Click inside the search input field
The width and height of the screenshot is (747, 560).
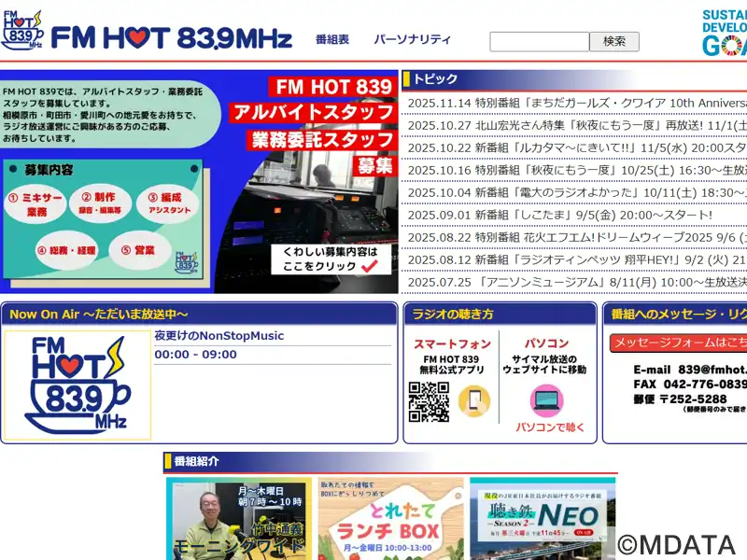pos(539,41)
